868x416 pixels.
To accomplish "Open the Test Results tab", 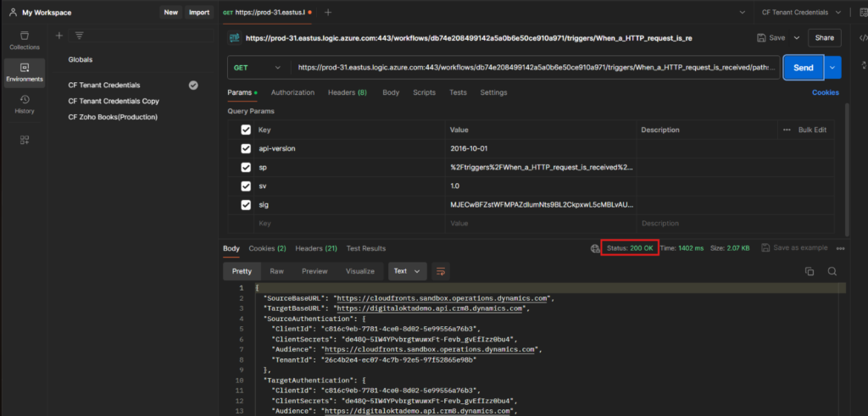I will [366, 248].
